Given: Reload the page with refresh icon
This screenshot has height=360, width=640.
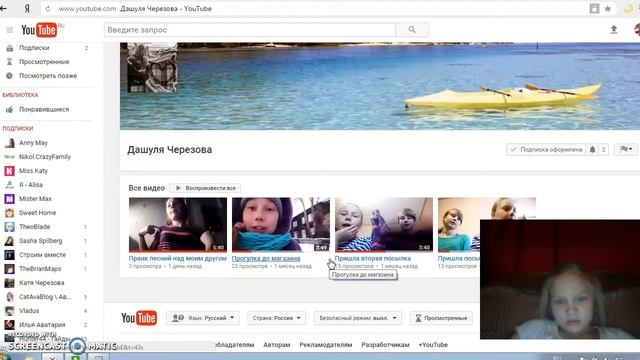Looking at the screenshot, I should click(x=48, y=9).
